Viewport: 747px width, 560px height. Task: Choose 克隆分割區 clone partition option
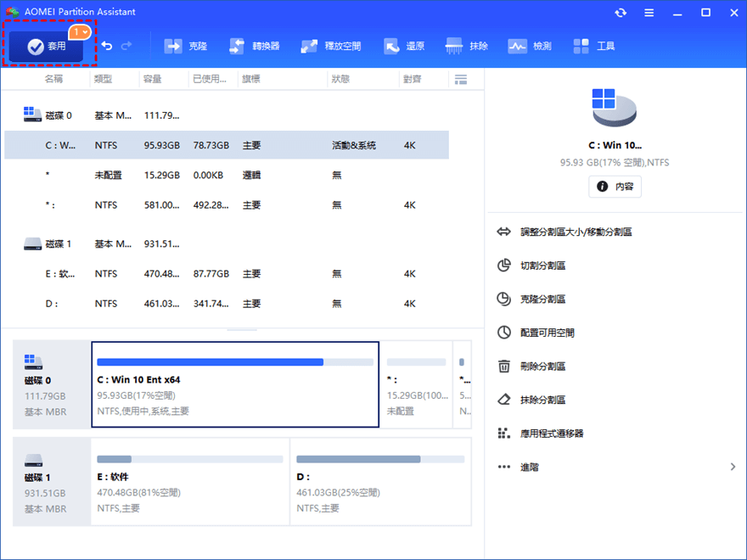click(542, 299)
